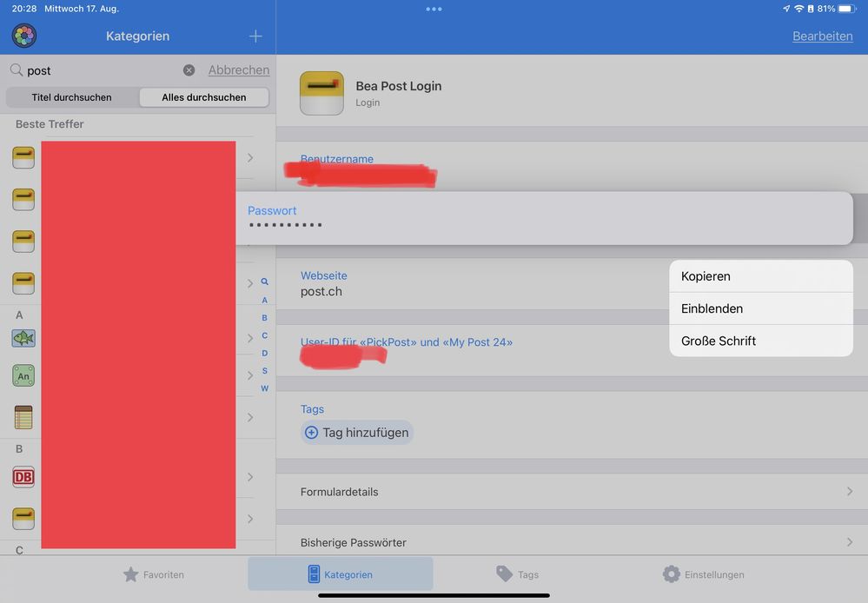Jump to letter W in the index bar

pyautogui.click(x=265, y=388)
